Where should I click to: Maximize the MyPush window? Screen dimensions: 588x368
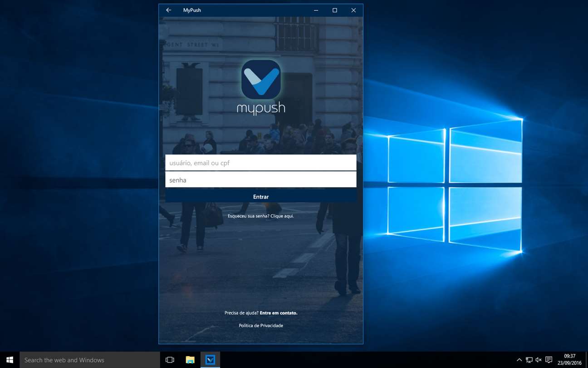(335, 10)
